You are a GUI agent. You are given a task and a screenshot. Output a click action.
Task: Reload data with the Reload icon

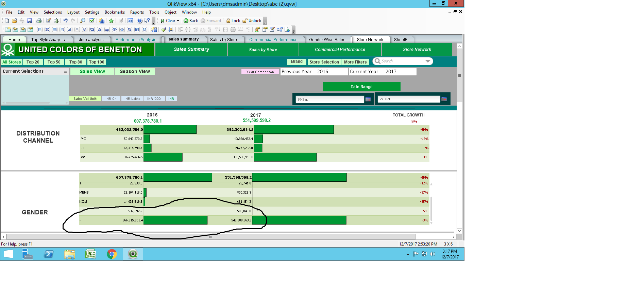[x=56, y=21]
